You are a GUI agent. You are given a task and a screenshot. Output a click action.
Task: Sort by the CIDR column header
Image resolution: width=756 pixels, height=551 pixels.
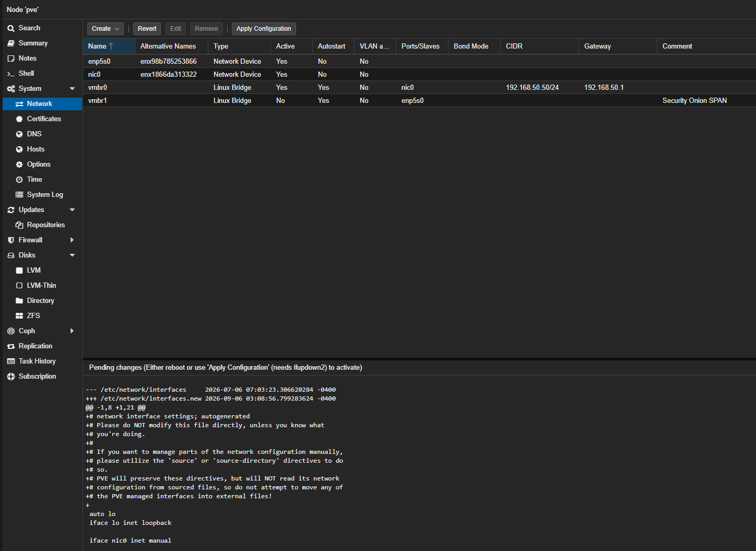(x=539, y=46)
